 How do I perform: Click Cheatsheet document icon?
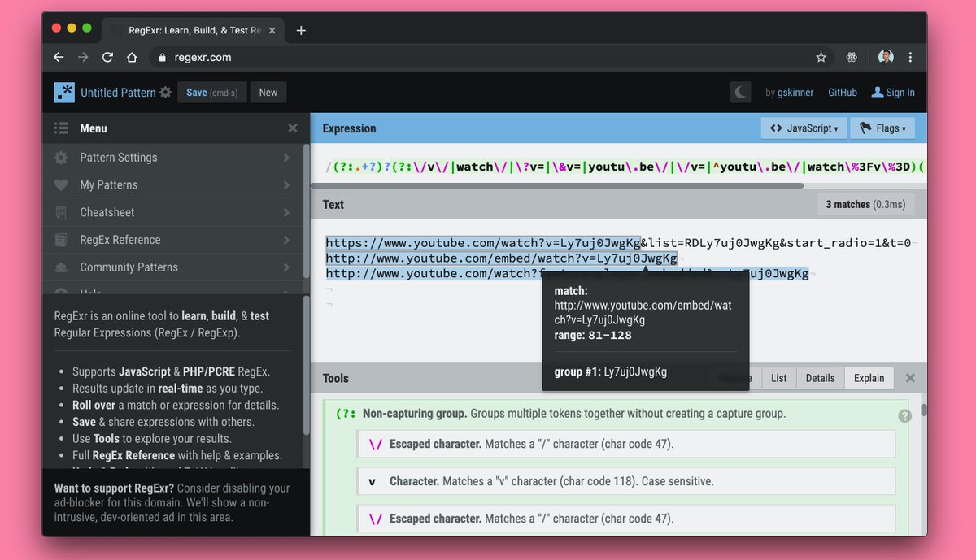61,212
